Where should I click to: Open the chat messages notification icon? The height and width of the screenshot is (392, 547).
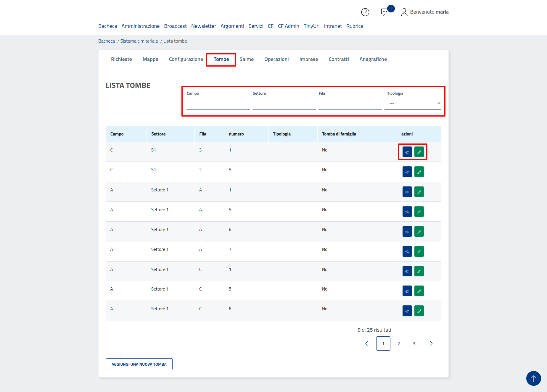(x=385, y=12)
